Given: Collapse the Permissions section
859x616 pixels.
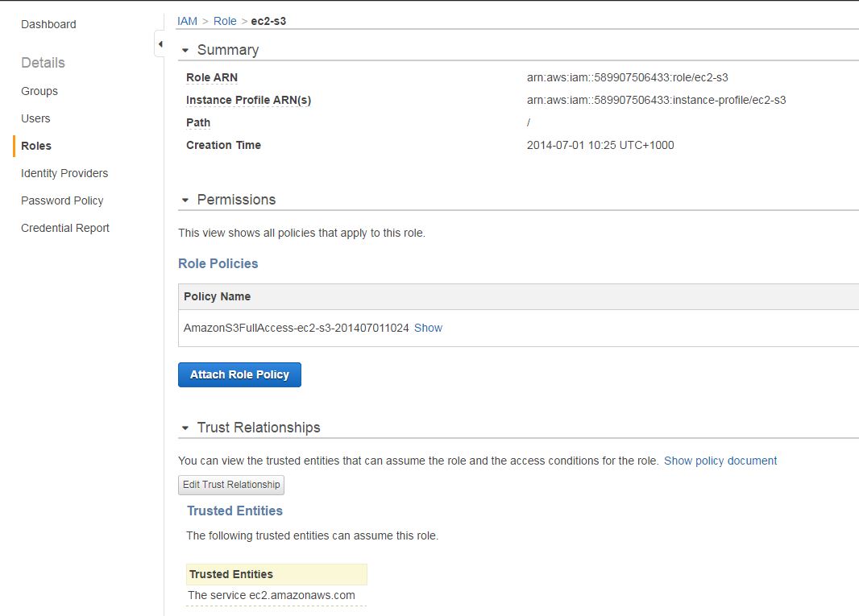Looking at the screenshot, I should point(185,200).
